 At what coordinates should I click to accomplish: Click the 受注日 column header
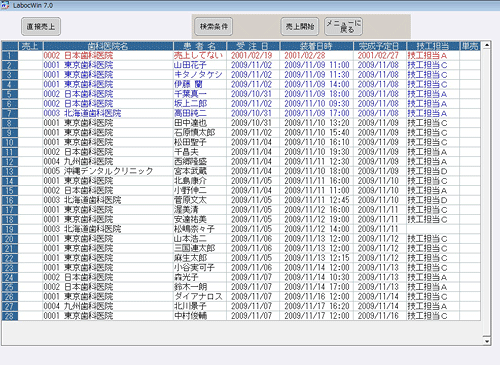click(x=253, y=46)
